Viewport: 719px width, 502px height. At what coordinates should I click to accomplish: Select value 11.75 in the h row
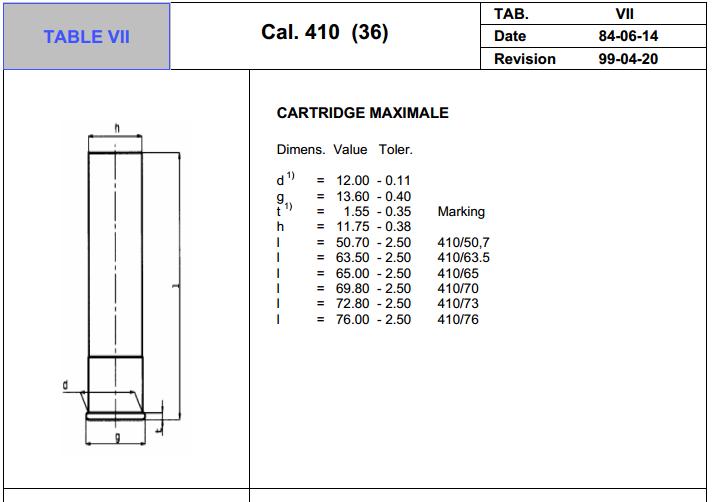pos(352,226)
